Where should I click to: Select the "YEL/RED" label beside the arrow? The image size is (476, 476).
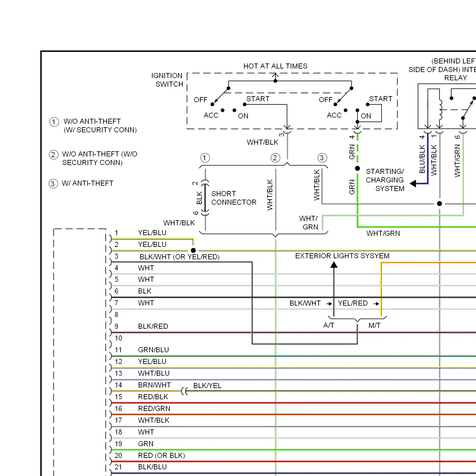[353, 303]
